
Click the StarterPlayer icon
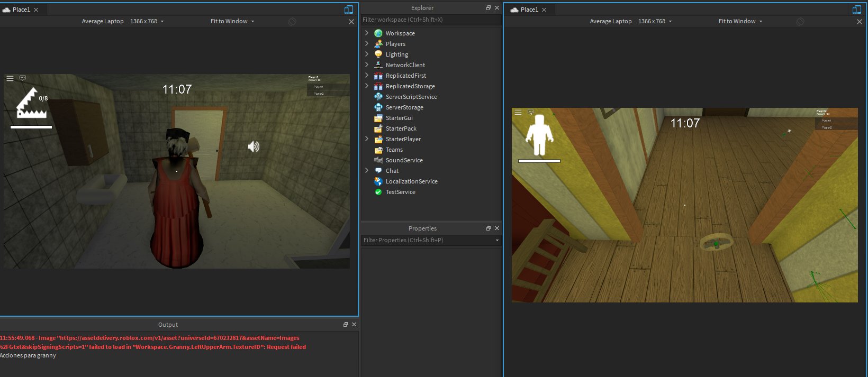(378, 139)
